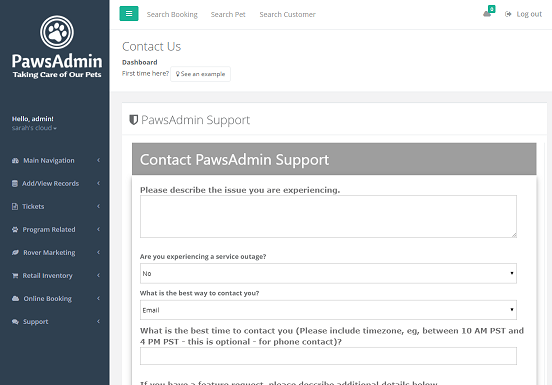The width and height of the screenshot is (552, 385).
Task: Click the Rover Marketing leaf icon
Action: [15, 252]
